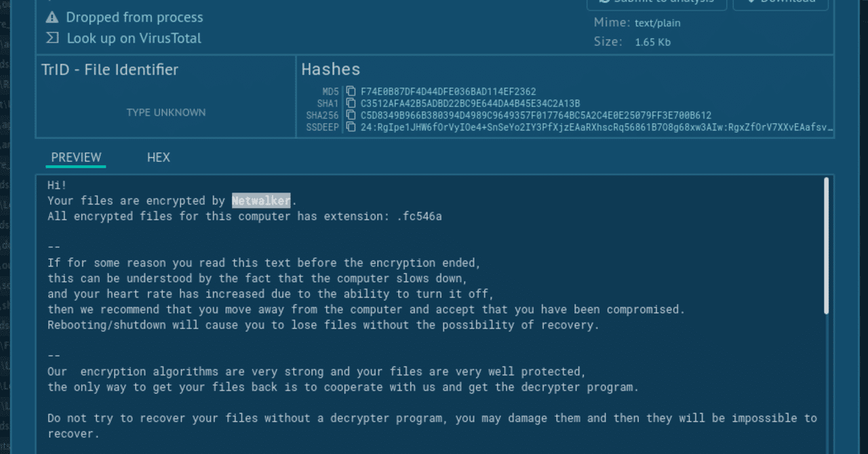This screenshot has height=454, width=868.
Task: Click the preview pane vertical scrollbar
Action: 826,245
